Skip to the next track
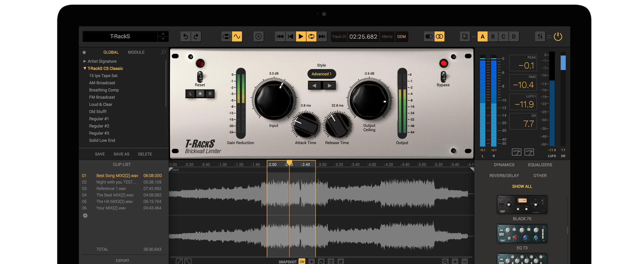Screen dimensions: 644x264 (x=322, y=37)
